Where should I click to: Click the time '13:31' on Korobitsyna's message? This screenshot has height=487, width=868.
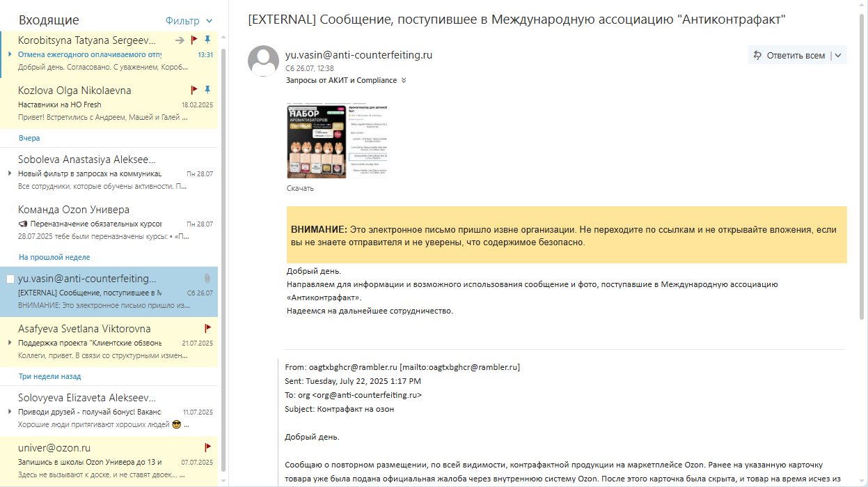[x=205, y=54]
